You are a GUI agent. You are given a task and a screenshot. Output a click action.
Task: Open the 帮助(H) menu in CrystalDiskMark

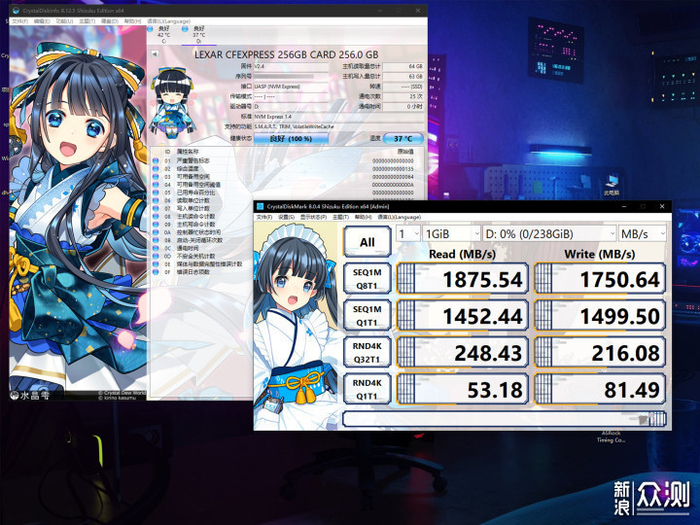pos(363,217)
